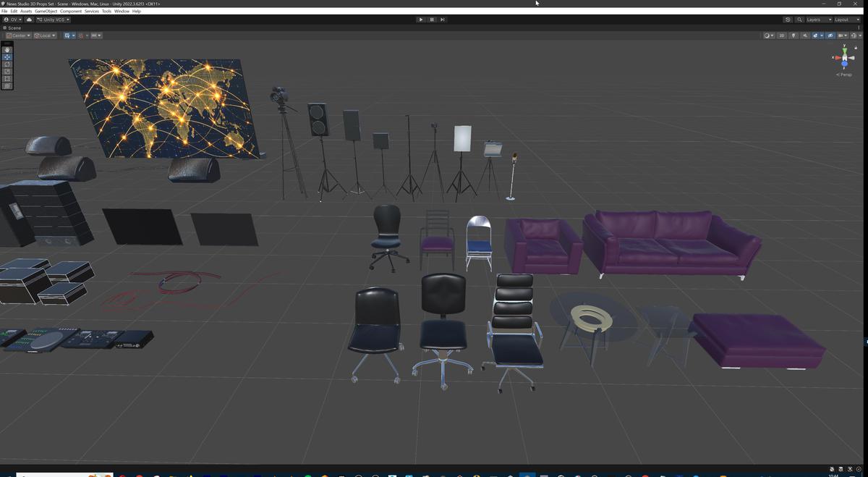Screen dimensions: 868x477
Task: Click the blue Z axis gizmo cone
Action: click(x=844, y=64)
